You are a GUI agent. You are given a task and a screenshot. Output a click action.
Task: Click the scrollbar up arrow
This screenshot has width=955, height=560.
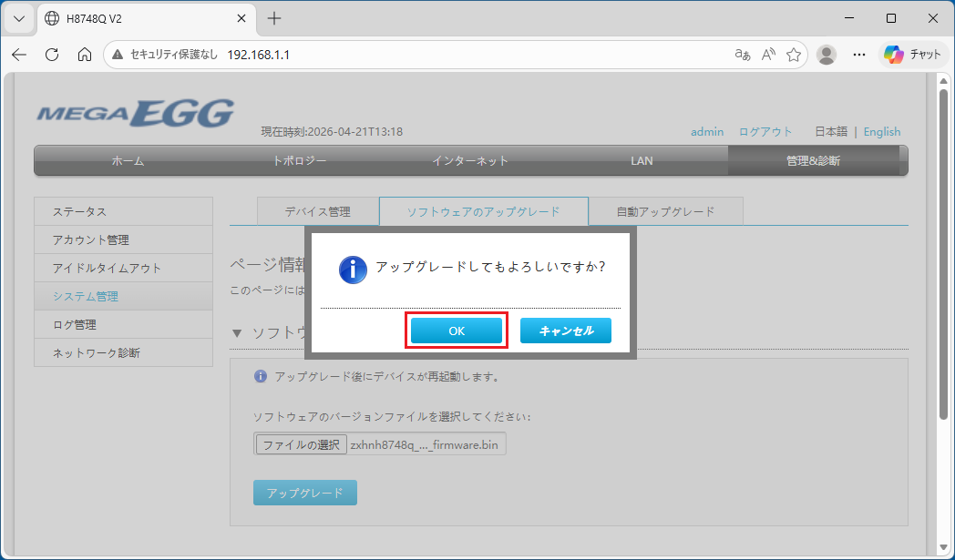tap(943, 80)
